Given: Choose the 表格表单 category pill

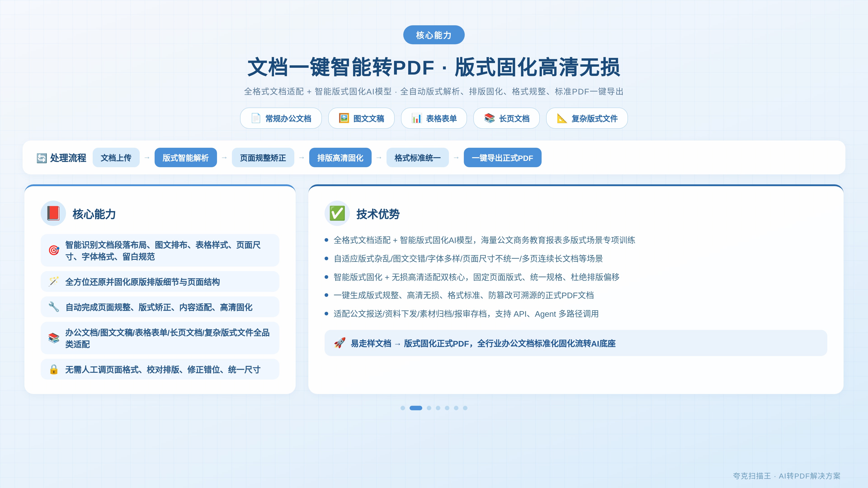Looking at the screenshot, I should click(x=434, y=118).
